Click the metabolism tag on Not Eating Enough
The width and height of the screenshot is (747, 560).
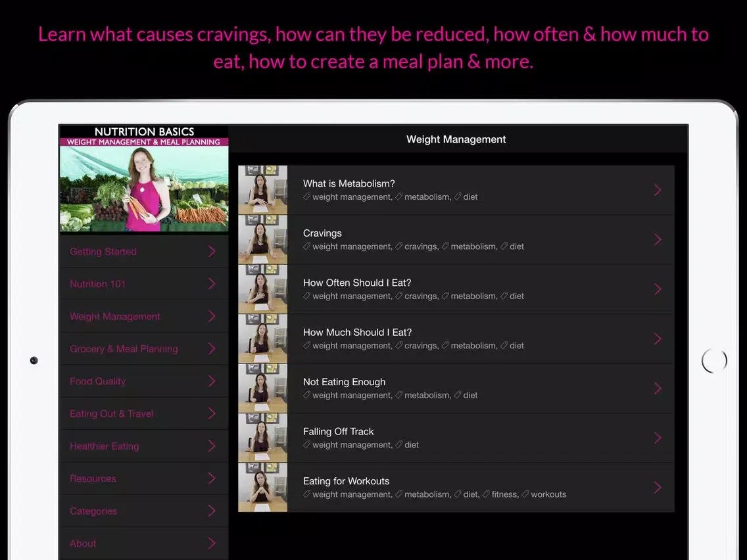click(x=423, y=395)
